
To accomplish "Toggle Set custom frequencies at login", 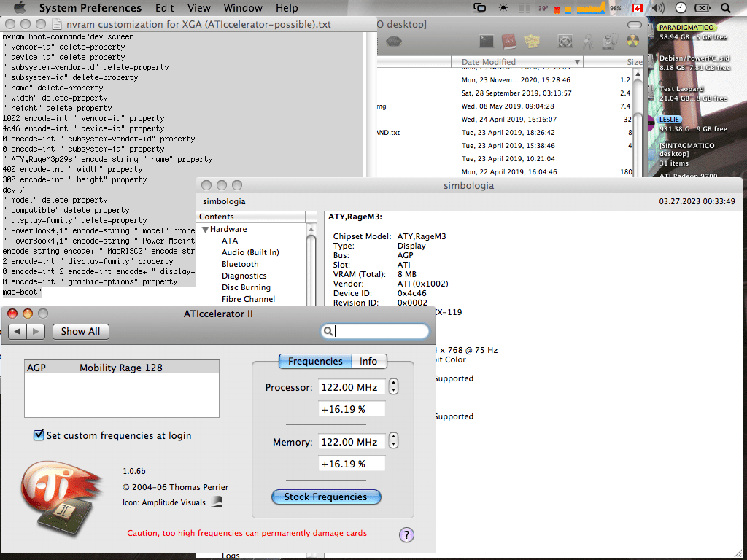I will [x=39, y=435].
